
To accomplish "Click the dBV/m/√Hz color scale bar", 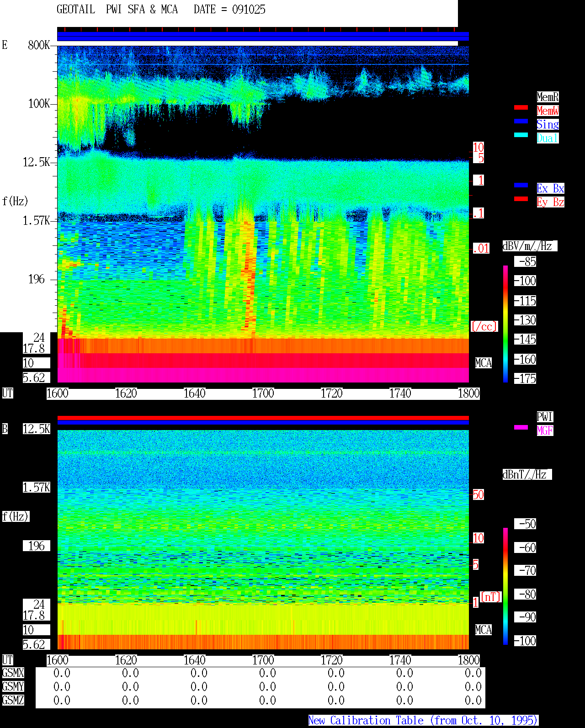I will click(x=505, y=324).
